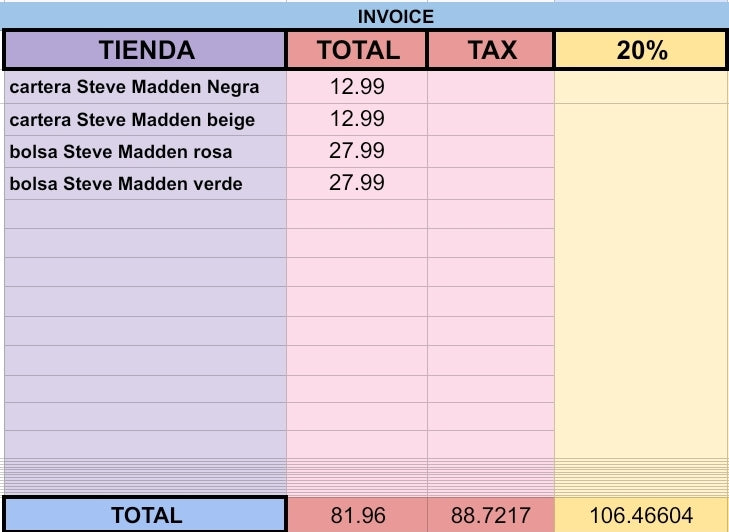Select the empty 20% cell for cartera Negra
The image size is (729, 532).
(641, 87)
